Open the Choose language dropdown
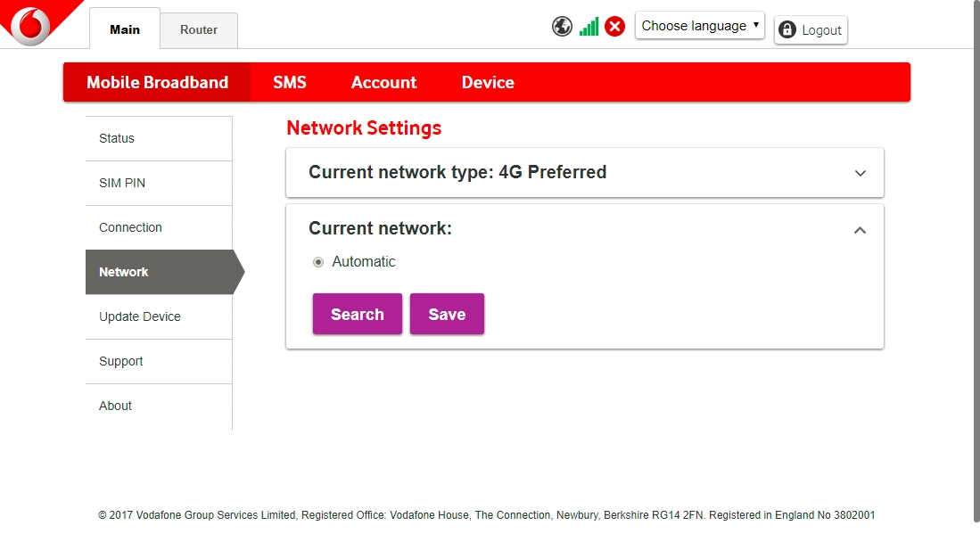This screenshot has width=980, height=542. (x=699, y=26)
